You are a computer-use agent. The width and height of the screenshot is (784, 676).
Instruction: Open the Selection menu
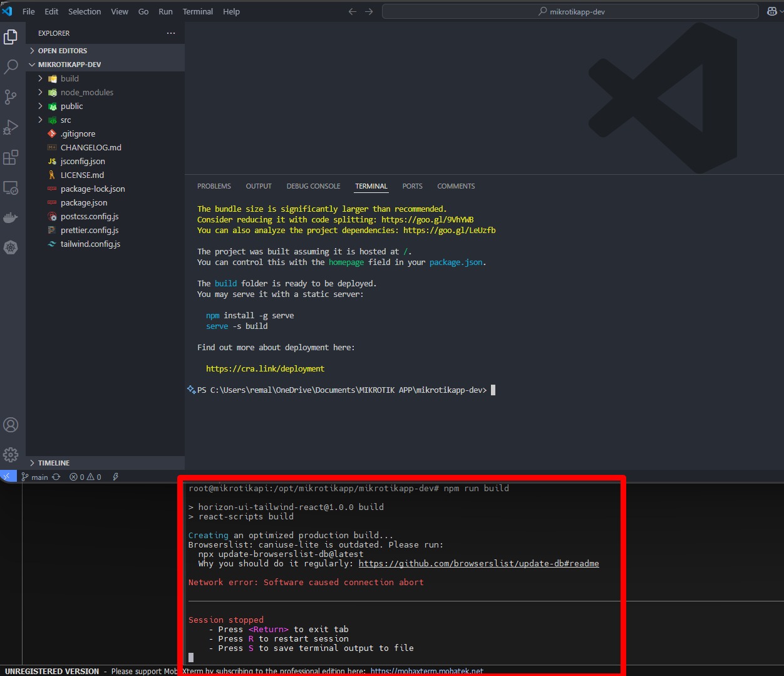pos(85,11)
